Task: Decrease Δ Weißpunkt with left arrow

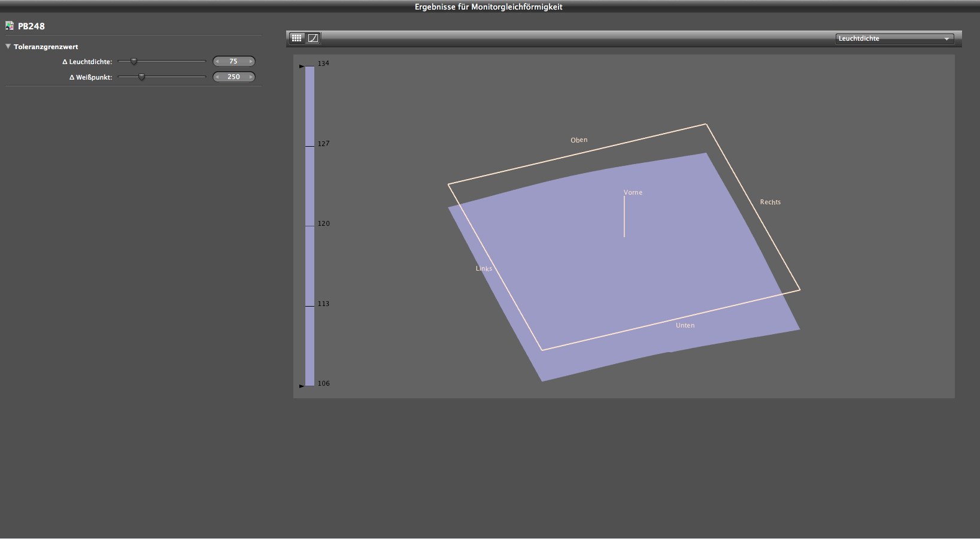Action: coord(217,77)
